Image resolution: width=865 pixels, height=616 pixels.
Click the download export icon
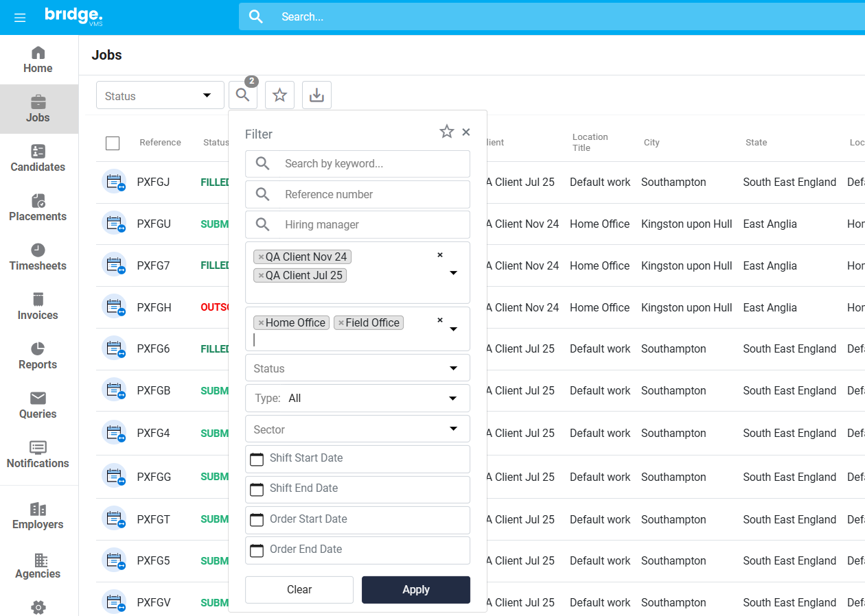point(316,95)
